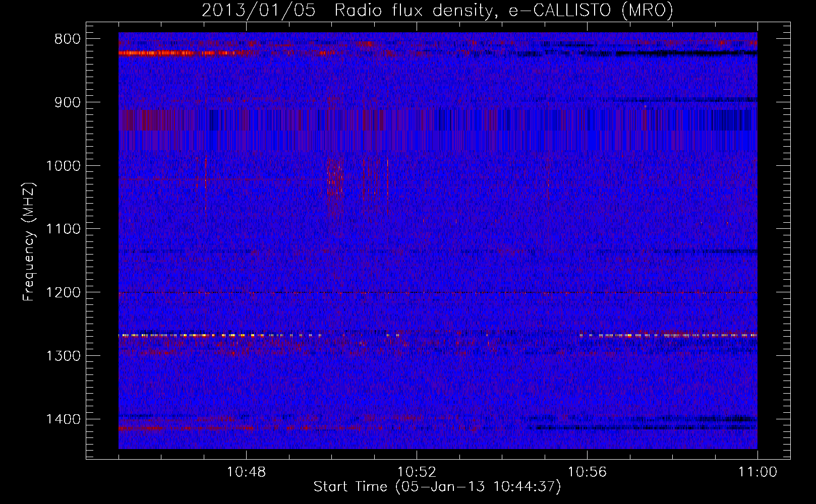
Task: Click the '1400' frequency axis label
Action: [x=64, y=419]
